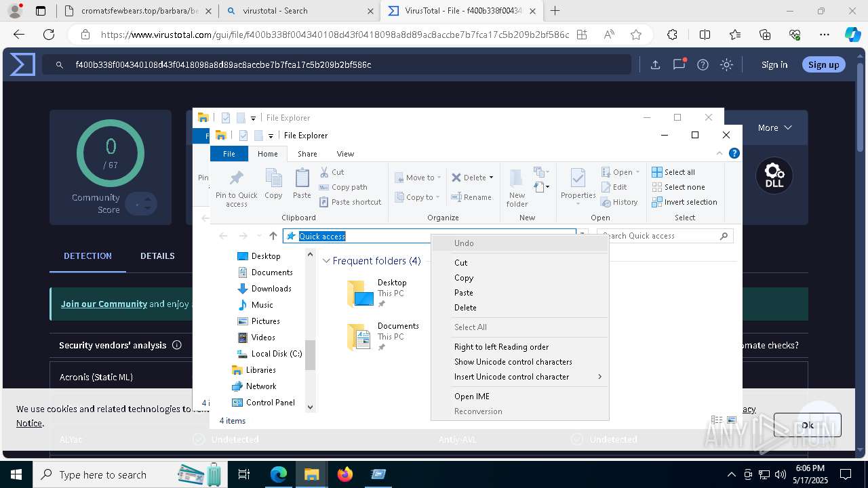The width and height of the screenshot is (868, 488).
Task: Click Invert selection in the ribbon
Action: pos(684,202)
